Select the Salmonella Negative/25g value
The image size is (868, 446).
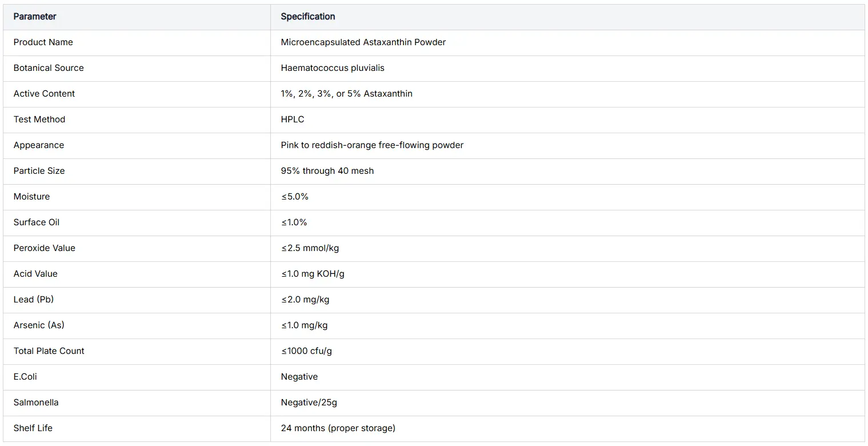click(309, 403)
